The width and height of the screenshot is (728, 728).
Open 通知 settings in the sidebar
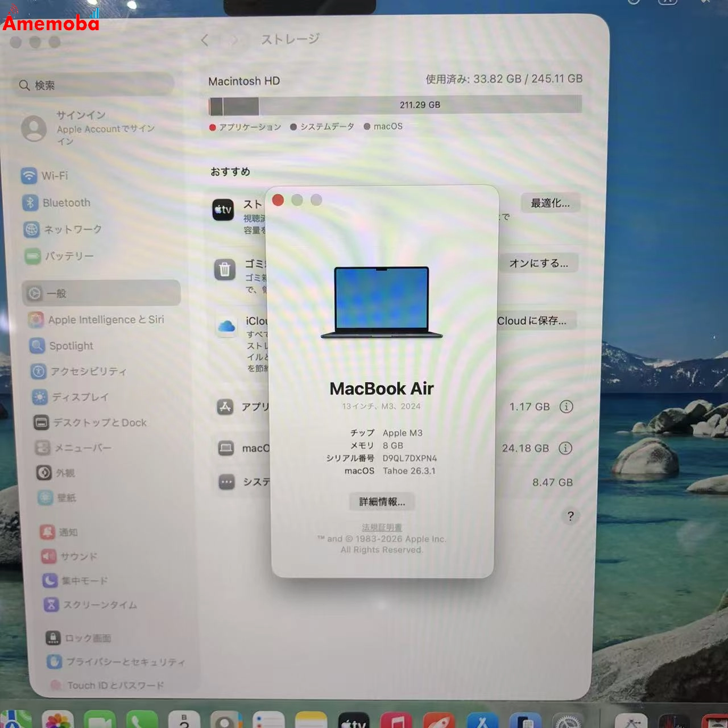[59, 532]
